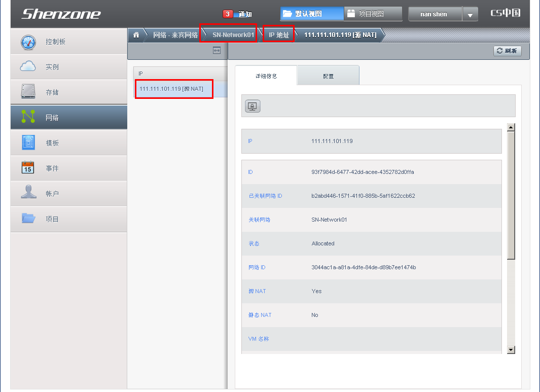Screen dimensions: 540x392
Task: Click the Accounts person icon
Action: pyautogui.click(x=28, y=193)
